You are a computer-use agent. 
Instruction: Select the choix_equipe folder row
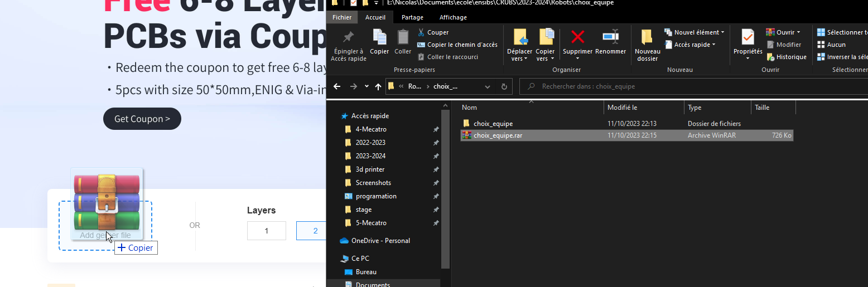pos(627,123)
